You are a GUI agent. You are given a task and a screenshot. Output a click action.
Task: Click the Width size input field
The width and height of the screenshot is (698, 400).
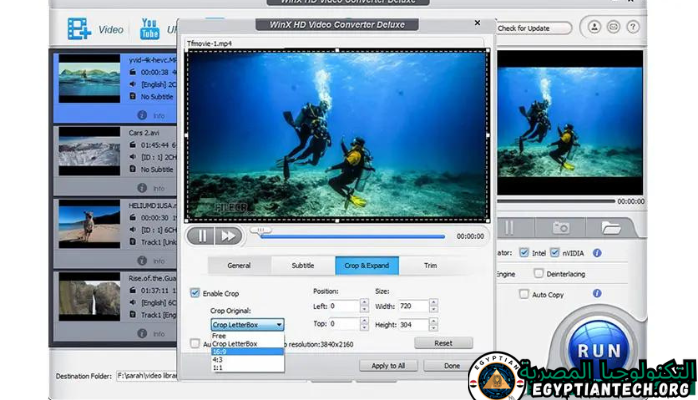coord(414,305)
